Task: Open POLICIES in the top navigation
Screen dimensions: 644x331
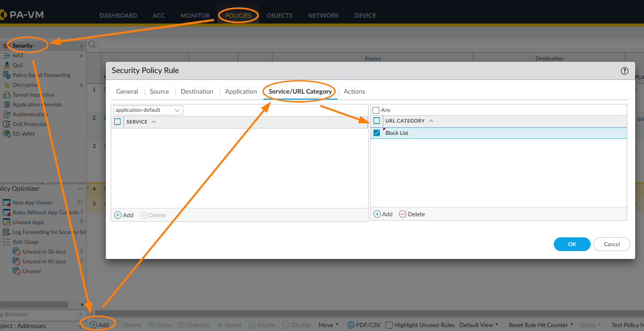Action: coord(238,16)
